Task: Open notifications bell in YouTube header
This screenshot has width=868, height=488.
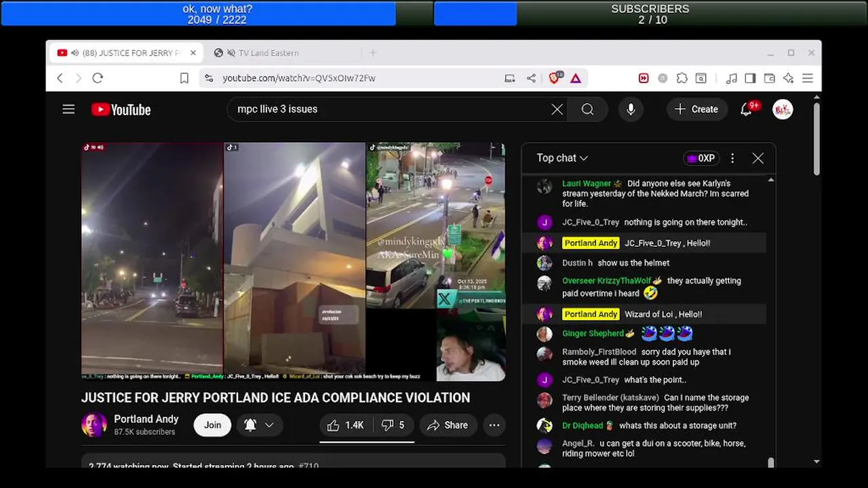Action: coord(746,109)
